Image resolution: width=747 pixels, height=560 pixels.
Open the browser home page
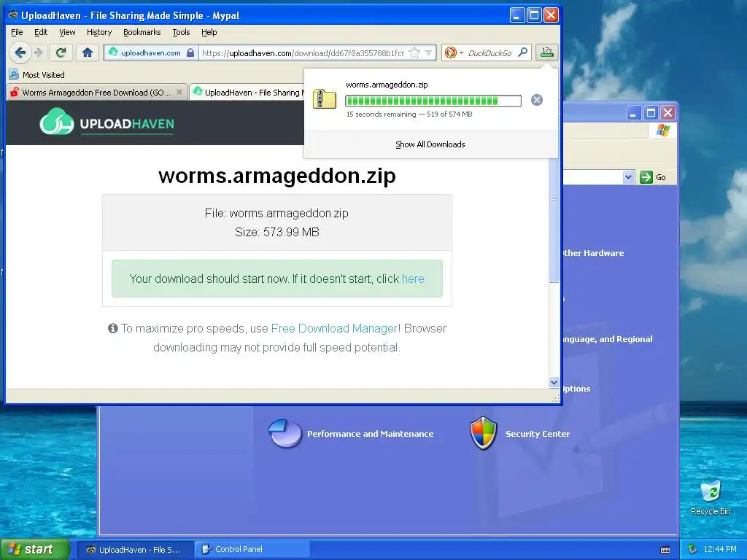coord(88,52)
